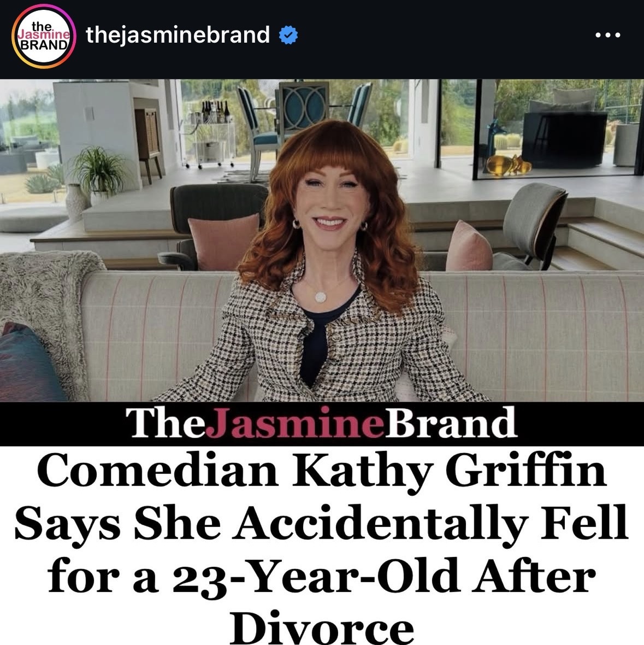This screenshot has width=644, height=645.
Task: Click the wine bottles on the bar cart
Action: click(x=215, y=112)
